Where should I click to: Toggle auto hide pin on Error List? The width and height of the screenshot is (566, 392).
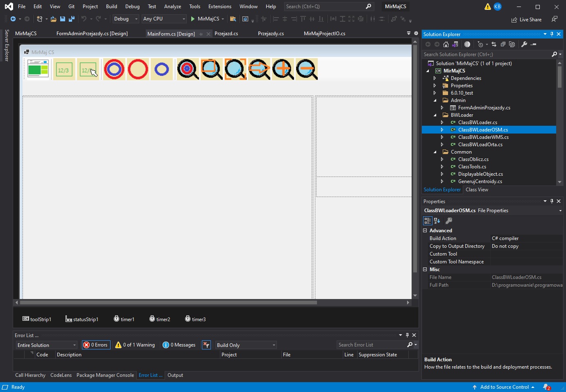click(x=407, y=335)
